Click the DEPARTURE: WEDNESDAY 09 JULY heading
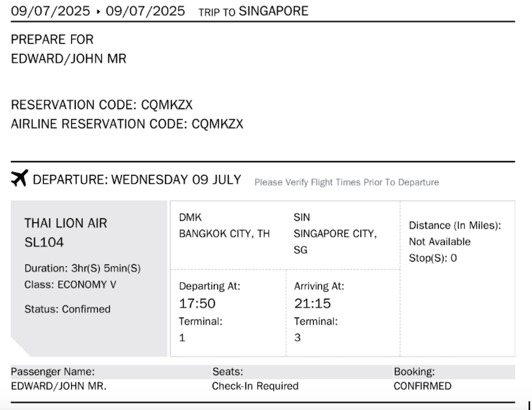532x410 pixels. [137, 180]
